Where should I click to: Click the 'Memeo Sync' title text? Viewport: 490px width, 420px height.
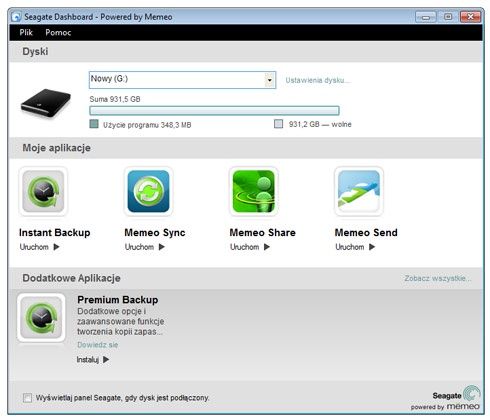tap(155, 232)
